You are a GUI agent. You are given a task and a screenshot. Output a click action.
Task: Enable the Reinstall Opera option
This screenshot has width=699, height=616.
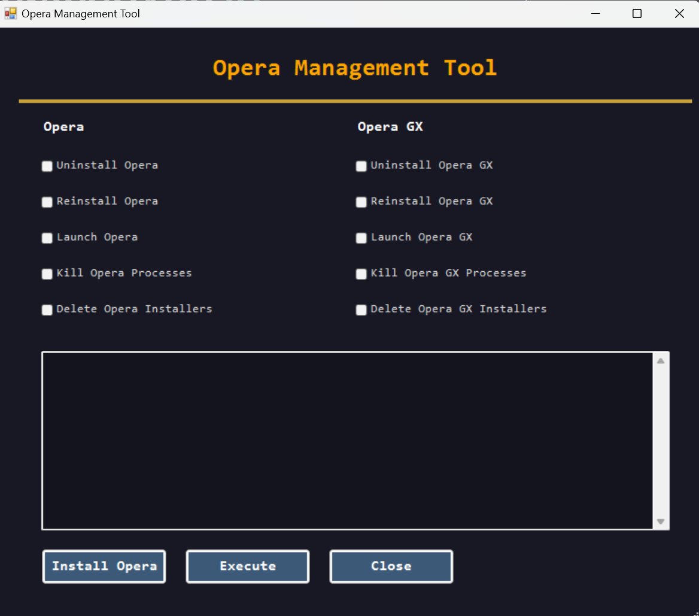47,202
